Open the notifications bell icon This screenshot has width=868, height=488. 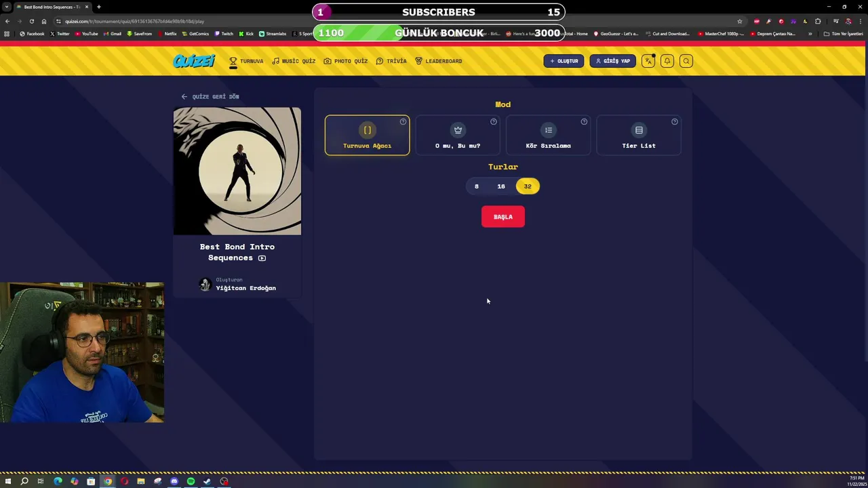click(667, 61)
